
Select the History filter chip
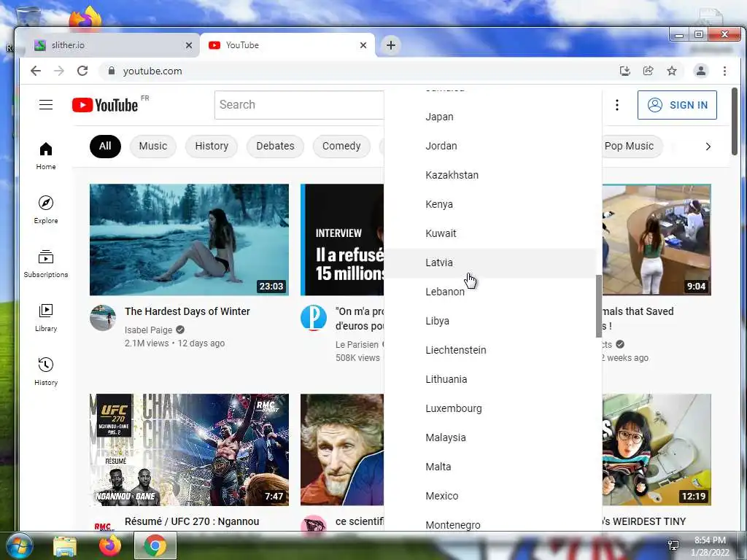point(212,146)
